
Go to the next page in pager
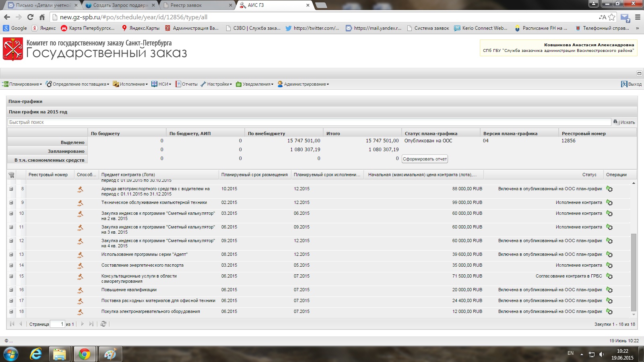pos(83,324)
